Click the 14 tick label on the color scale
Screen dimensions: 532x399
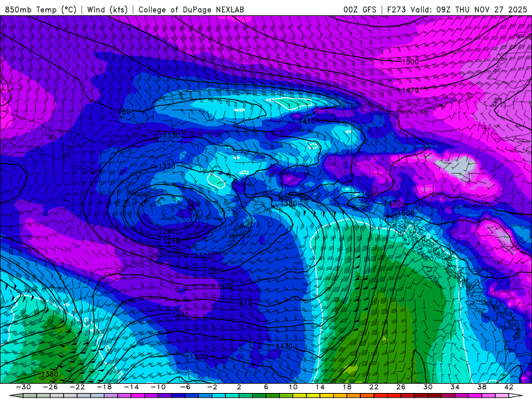click(x=320, y=387)
